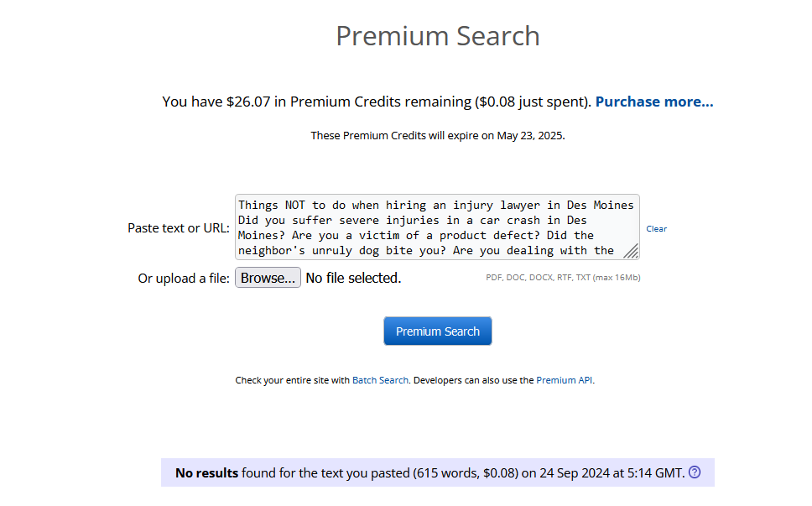Clear the pasted text via Clear link
Screen dimensions: 812x506
(x=656, y=229)
